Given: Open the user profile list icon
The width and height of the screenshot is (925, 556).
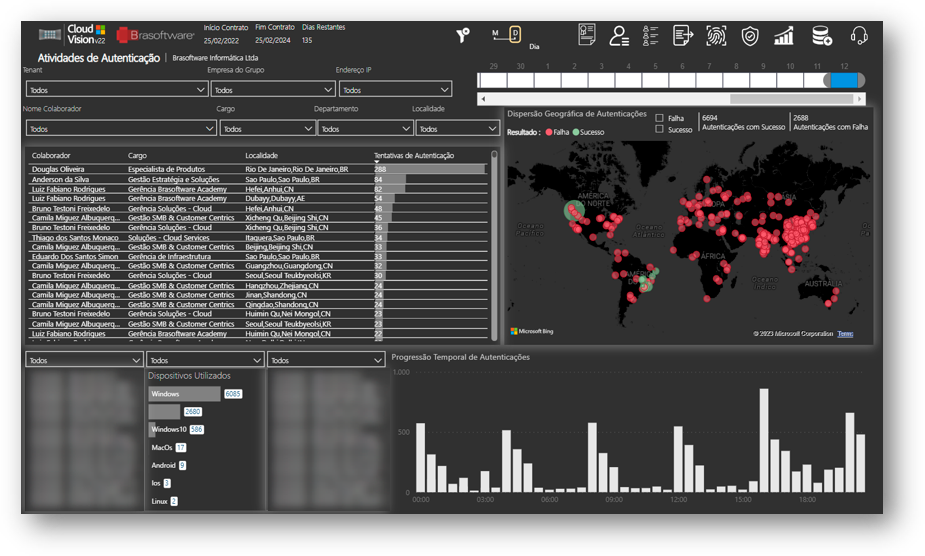Looking at the screenshot, I should (x=619, y=35).
